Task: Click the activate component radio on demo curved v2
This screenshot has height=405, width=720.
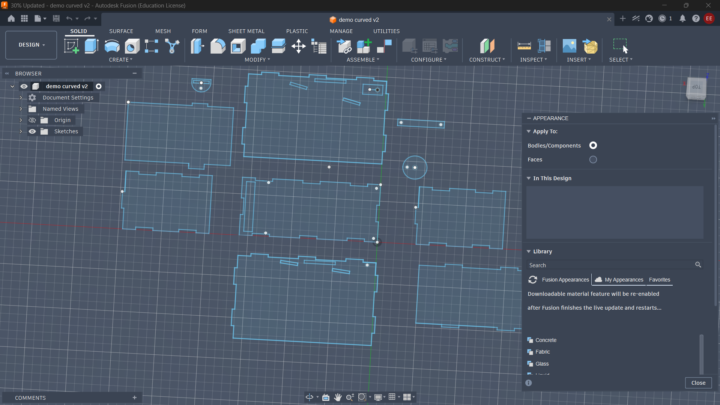Action: (x=98, y=86)
